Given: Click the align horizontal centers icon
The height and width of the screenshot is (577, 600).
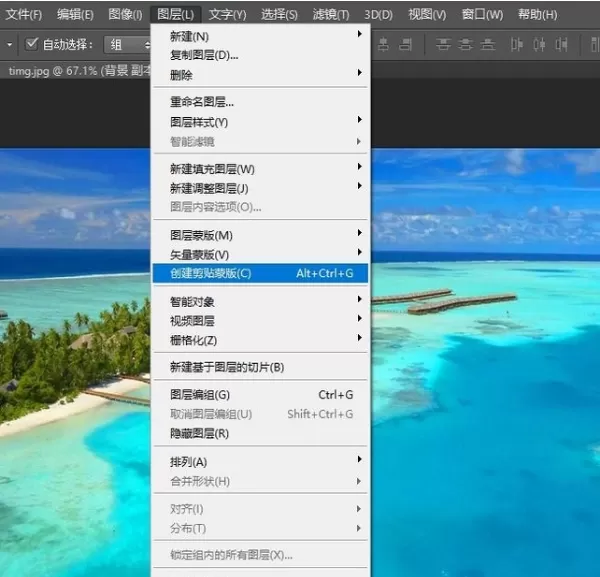Looking at the screenshot, I should pyautogui.click(x=383, y=44).
